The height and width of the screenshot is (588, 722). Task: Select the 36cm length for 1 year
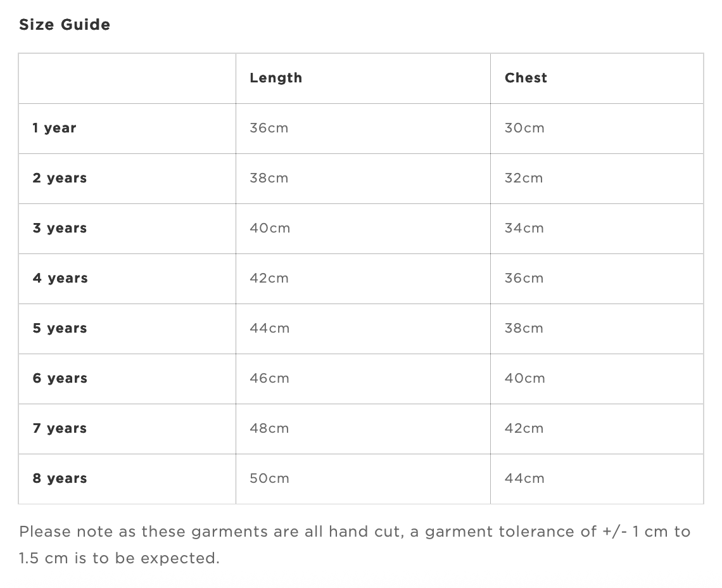pyautogui.click(x=269, y=128)
